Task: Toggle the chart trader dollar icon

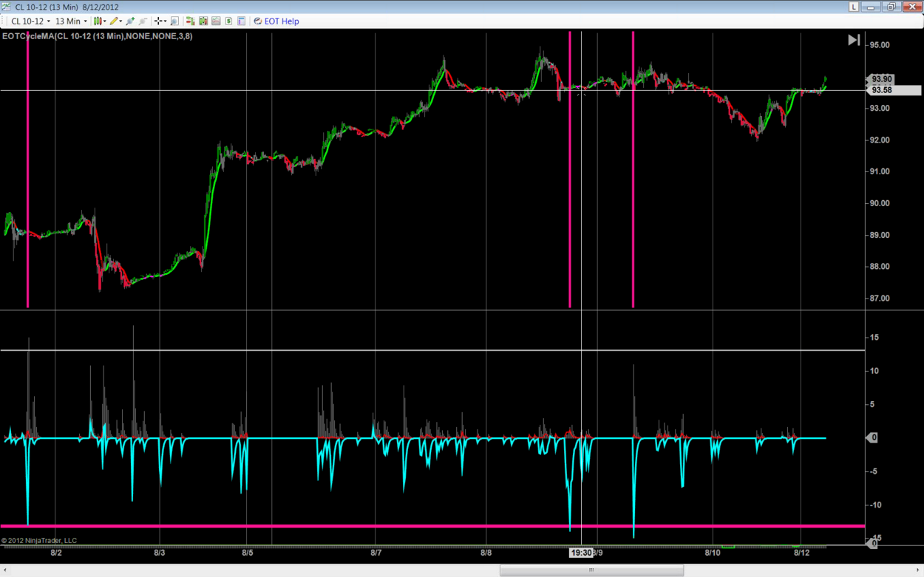Action: [228, 21]
